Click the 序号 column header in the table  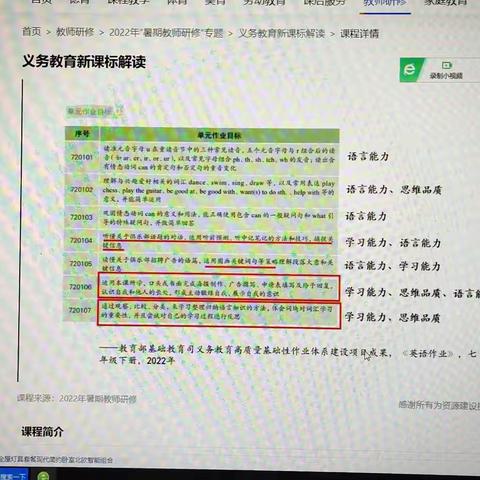click(82, 134)
